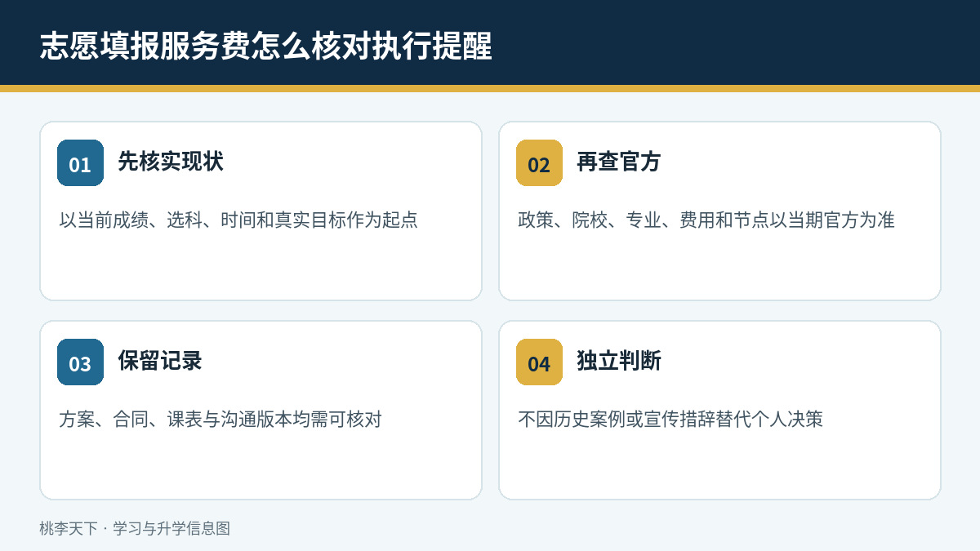Click the 02 number badge

tap(539, 163)
